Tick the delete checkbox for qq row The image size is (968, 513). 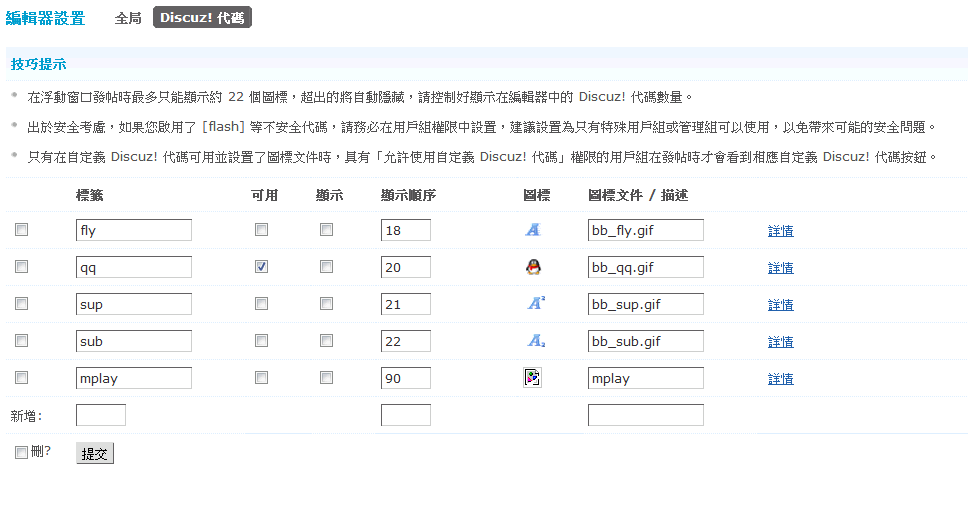(x=22, y=267)
